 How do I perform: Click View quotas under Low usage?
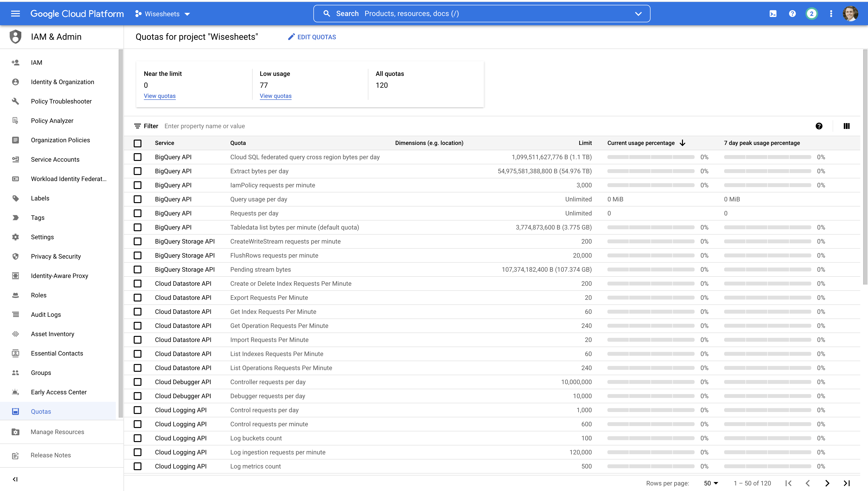[276, 96]
